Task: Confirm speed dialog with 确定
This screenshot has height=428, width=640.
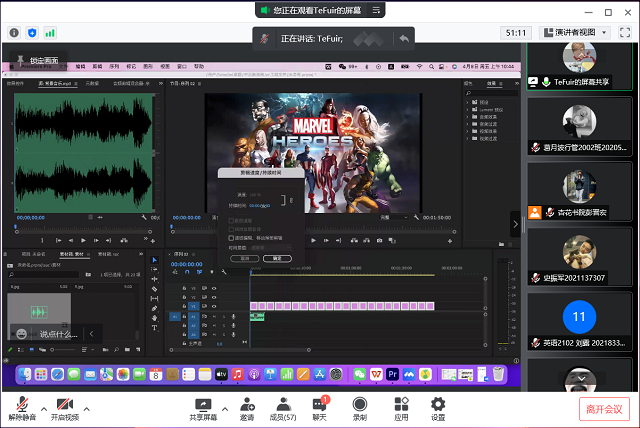Action: coord(277,258)
